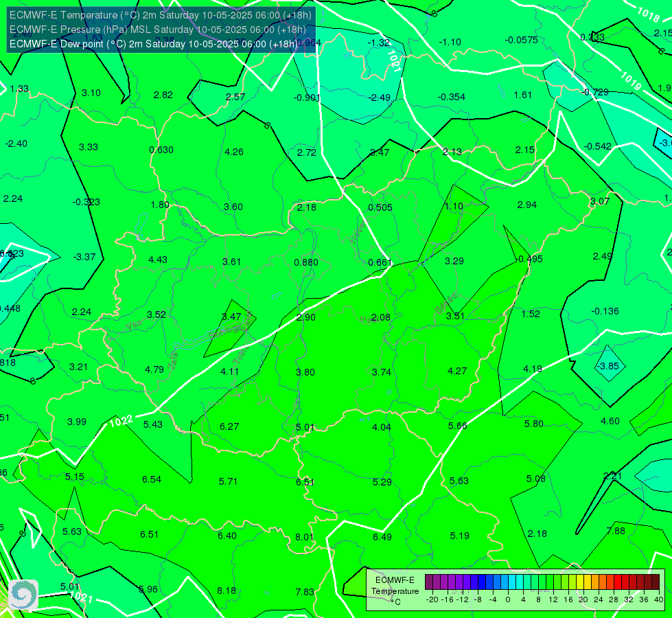The image size is (672, 618).
Task: Click the dew point value '4.43'
Action: (x=158, y=260)
